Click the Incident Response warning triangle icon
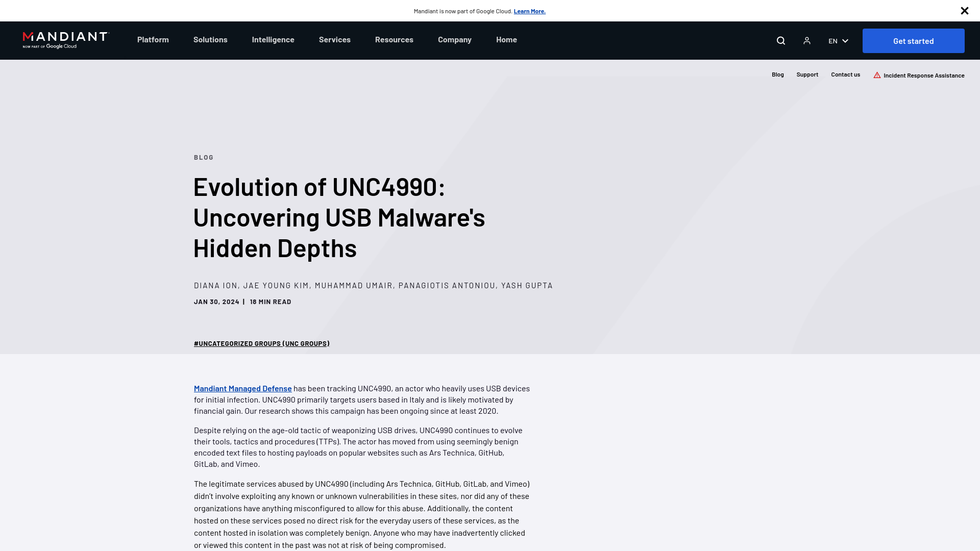Image resolution: width=980 pixels, height=551 pixels. tap(877, 74)
